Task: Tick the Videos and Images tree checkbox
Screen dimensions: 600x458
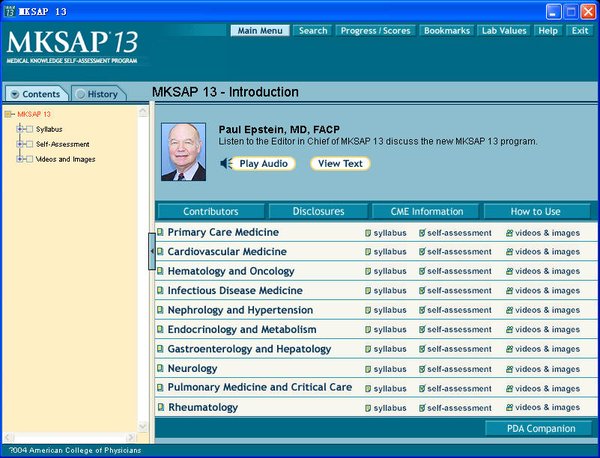Action: pyautogui.click(x=29, y=159)
